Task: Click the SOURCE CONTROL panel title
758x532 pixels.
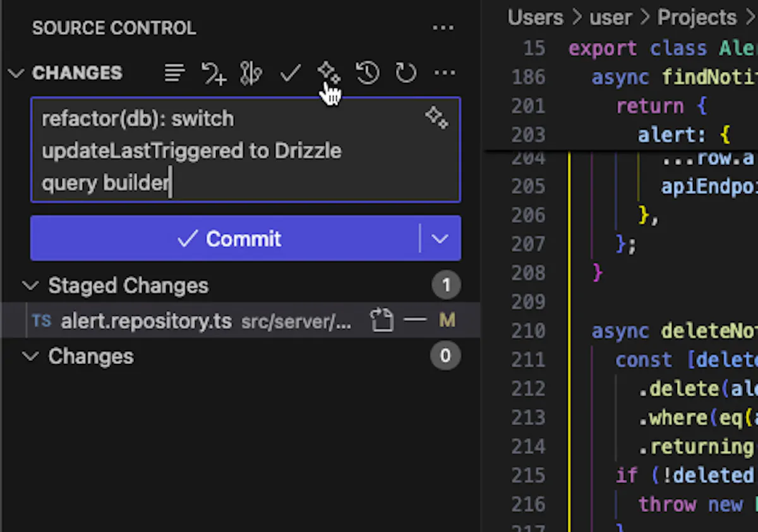Action: [114, 28]
